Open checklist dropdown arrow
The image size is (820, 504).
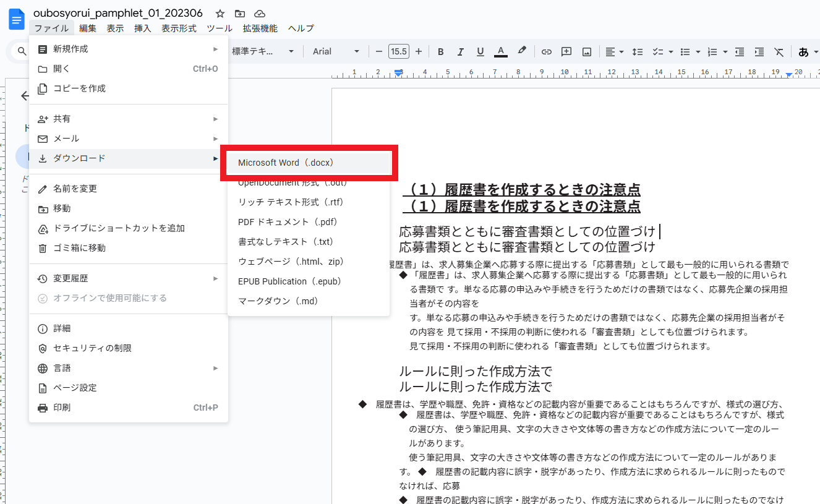tap(671, 51)
